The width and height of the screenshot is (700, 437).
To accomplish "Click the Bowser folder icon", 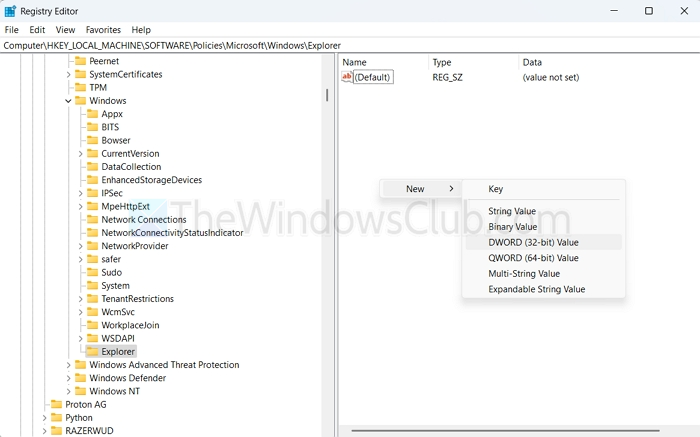I will [x=92, y=140].
